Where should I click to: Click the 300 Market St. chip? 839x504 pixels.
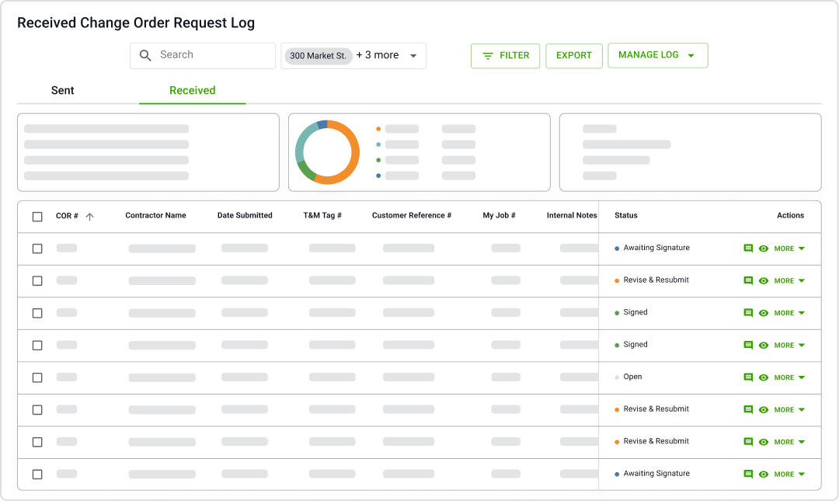point(318,56)
